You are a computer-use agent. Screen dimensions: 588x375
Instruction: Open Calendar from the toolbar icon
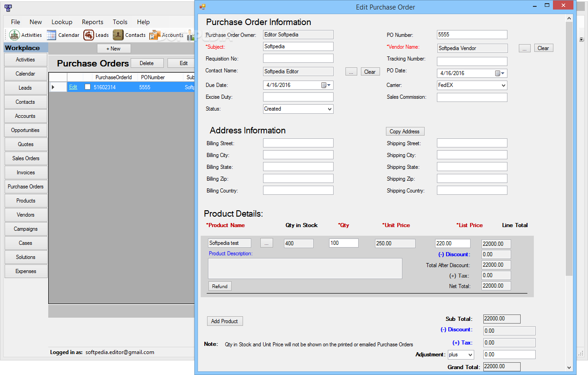pos(51,35)
